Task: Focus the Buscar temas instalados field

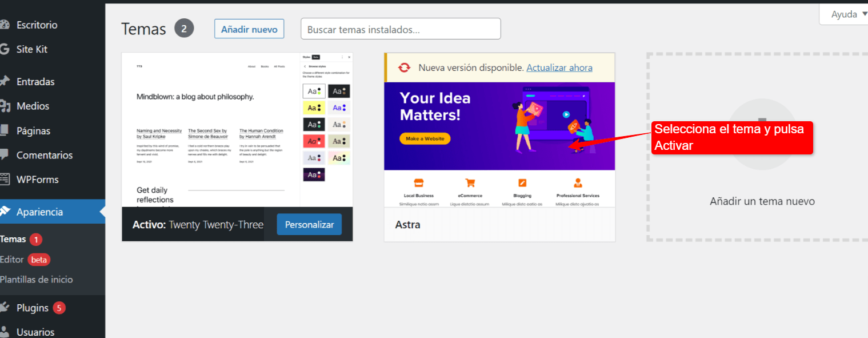Action: click(x=401, y=29)
